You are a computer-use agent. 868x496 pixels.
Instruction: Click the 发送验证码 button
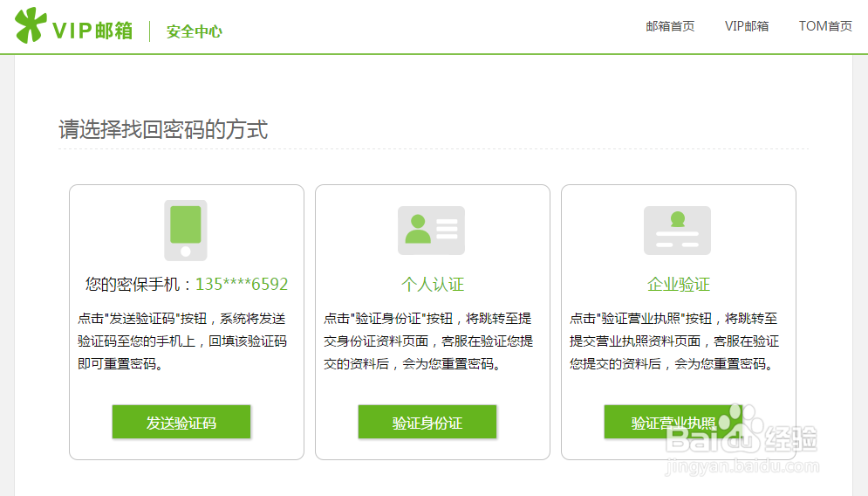(181, 423)
